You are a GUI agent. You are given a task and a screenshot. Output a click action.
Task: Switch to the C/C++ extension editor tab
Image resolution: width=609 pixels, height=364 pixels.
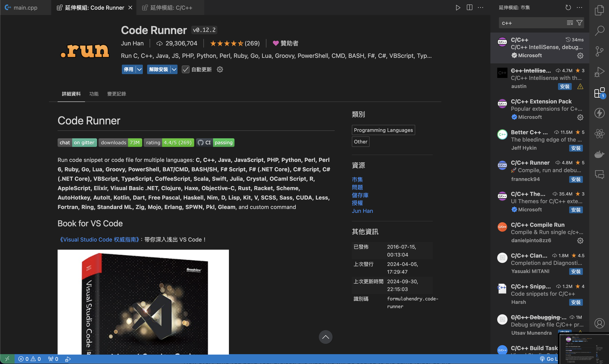click(170, 8)
